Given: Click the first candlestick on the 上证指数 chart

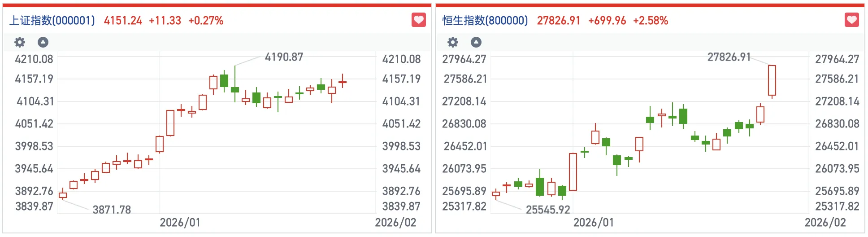Looking at the screenshot, I should [63, 195].
